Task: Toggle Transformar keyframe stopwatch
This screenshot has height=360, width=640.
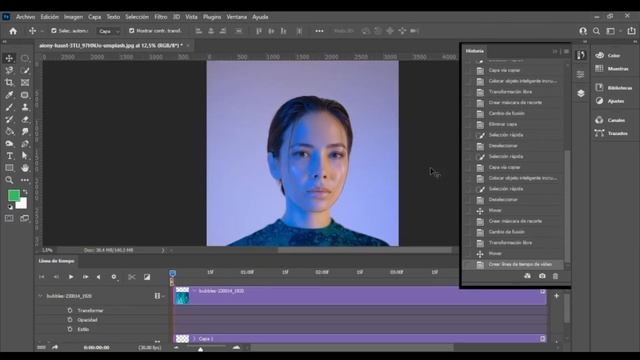Action: click(70, 311)
